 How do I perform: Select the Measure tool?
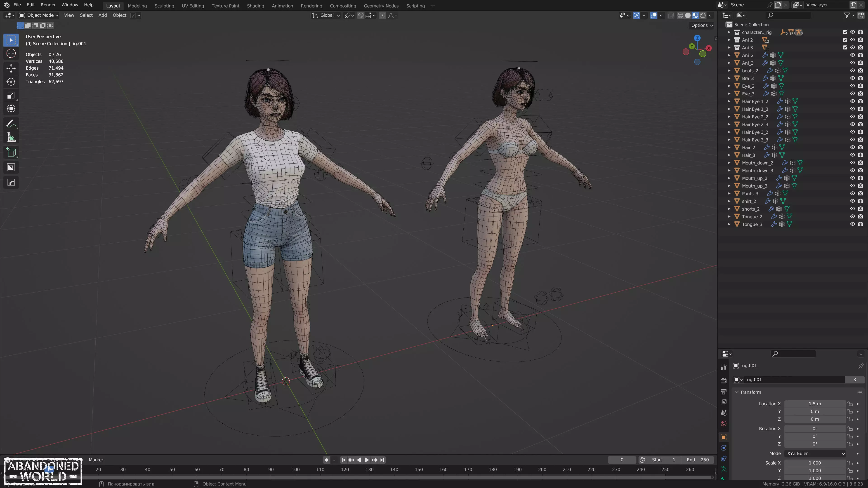coord(11,137)
